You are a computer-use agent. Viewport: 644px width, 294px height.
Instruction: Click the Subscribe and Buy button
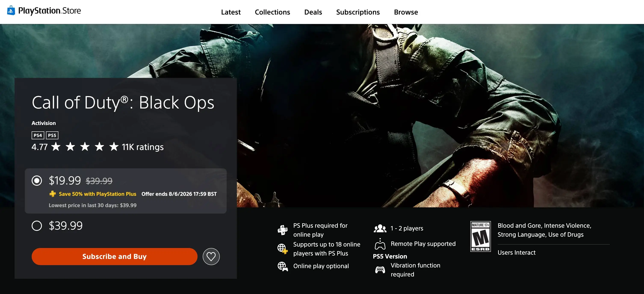click(x=115, y=257)
